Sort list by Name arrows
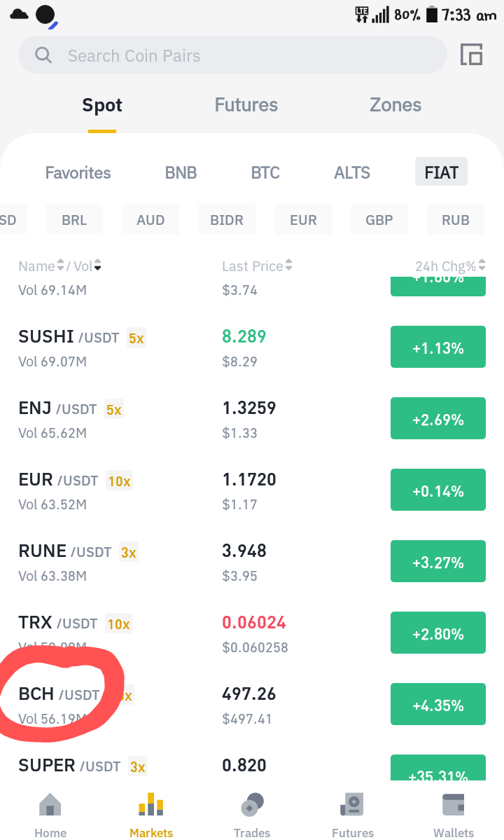The height and width of the screenshot is (840, 504). point(60,265)
